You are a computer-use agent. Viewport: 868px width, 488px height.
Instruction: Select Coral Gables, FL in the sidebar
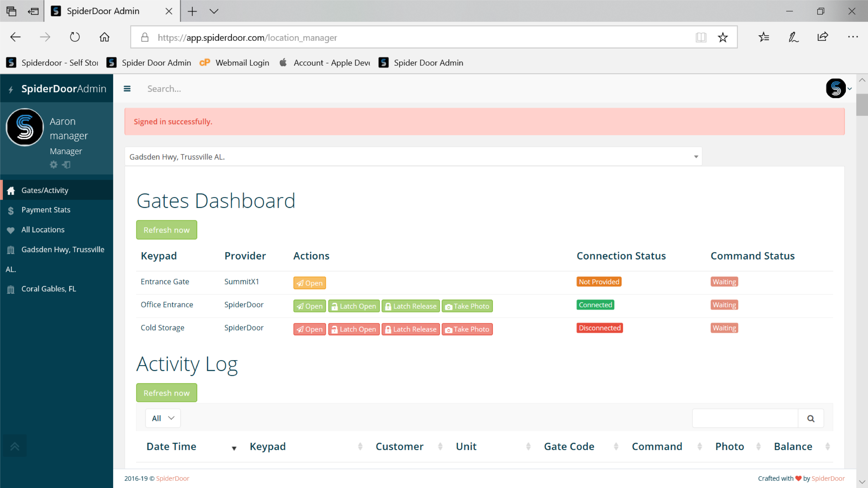click(57, 289)
